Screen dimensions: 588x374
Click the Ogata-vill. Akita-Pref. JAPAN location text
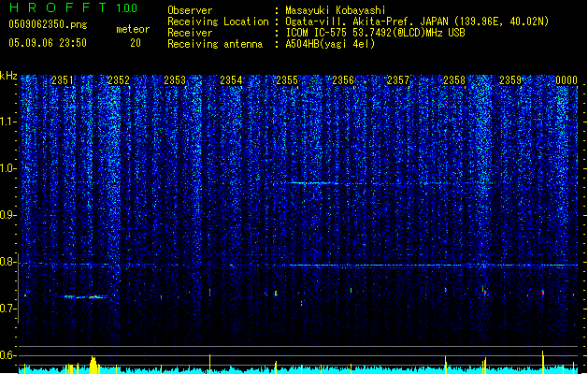pyautogui.click(x=417, y=22)
